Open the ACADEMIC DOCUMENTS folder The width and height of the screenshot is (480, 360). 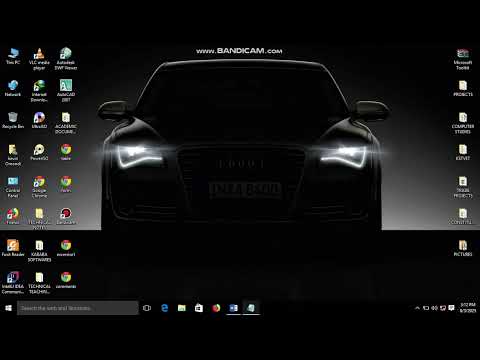(66, 123)
